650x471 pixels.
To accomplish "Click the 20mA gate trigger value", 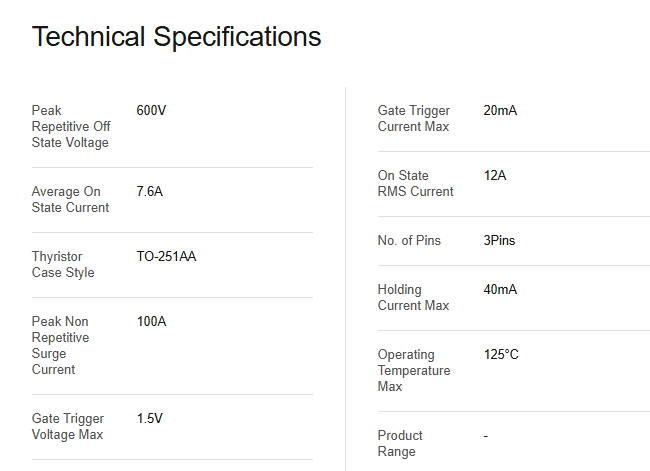I will pos(500,111).
